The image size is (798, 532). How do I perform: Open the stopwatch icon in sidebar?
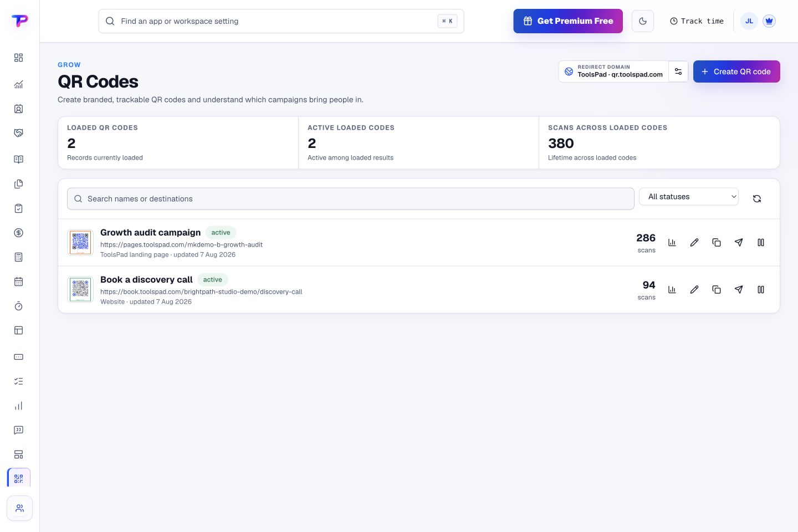(18, 306)
